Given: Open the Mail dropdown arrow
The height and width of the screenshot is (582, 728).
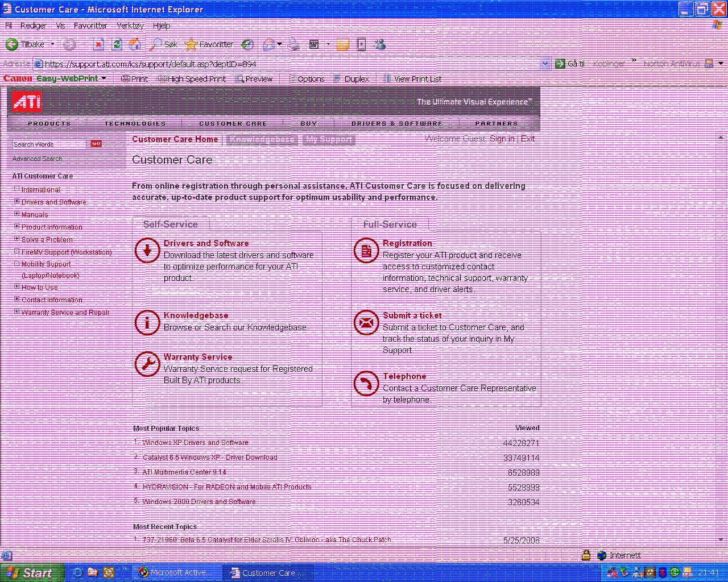Looking at the screenshot, I should pos(280,44).
